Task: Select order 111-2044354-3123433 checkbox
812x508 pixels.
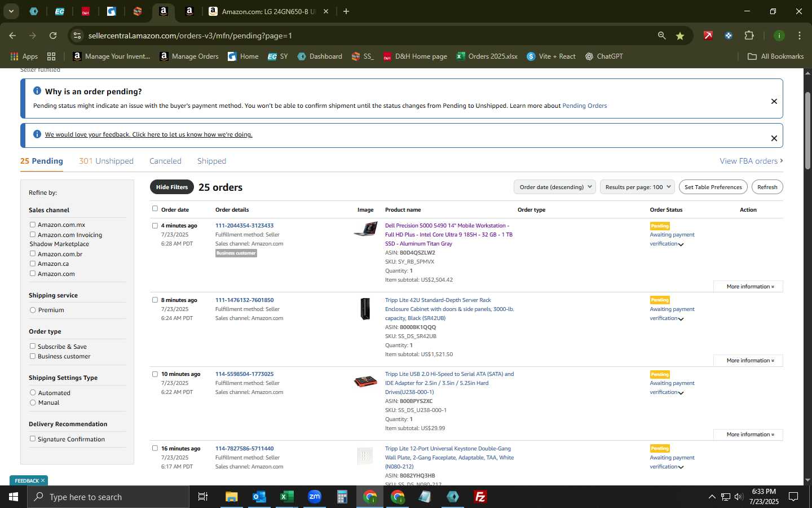Action: pyautogui.click(x=155, y=226)
